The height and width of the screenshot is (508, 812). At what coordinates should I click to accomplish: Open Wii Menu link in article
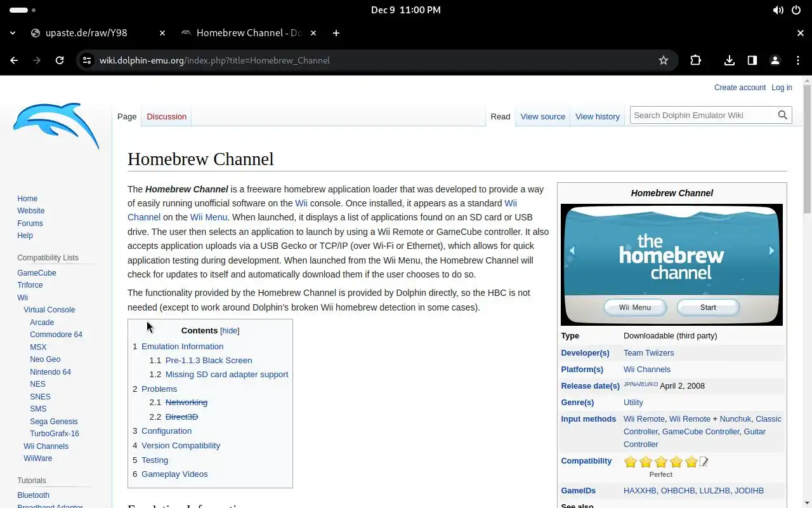tap(208, 217)
